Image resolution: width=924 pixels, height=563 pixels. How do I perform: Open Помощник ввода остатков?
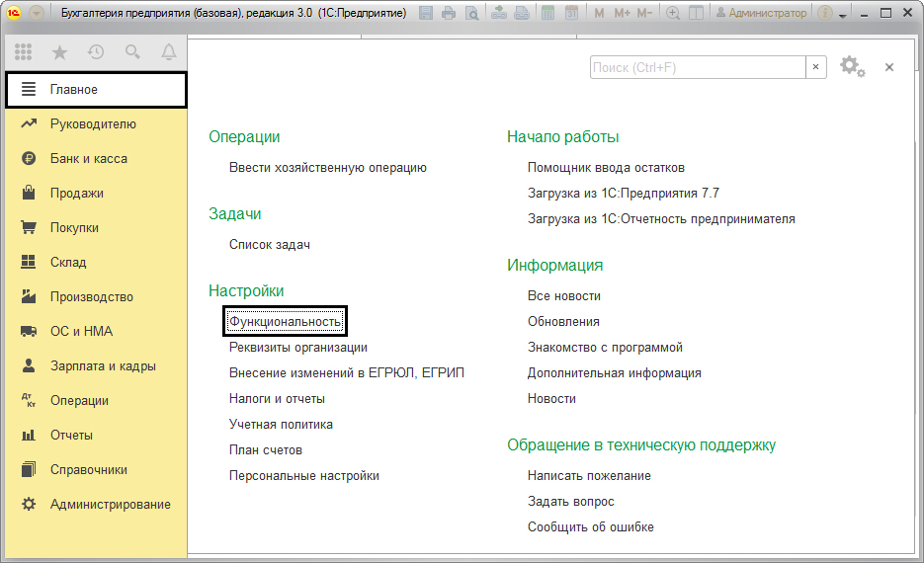(606, 168)
